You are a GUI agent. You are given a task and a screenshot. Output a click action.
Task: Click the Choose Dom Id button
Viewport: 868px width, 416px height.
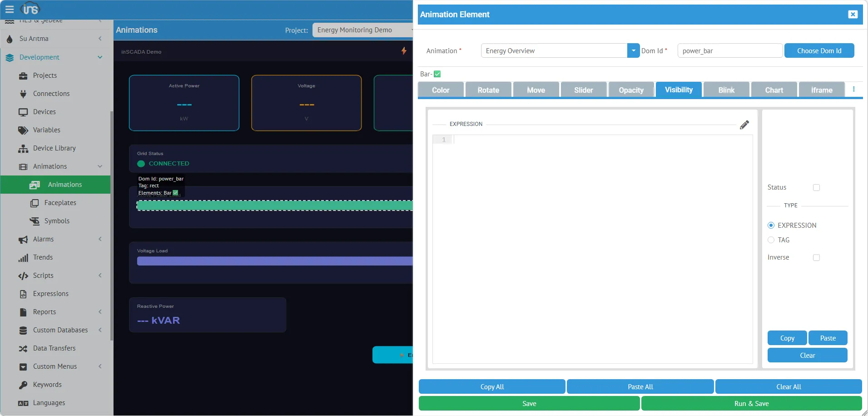[819, 50]
